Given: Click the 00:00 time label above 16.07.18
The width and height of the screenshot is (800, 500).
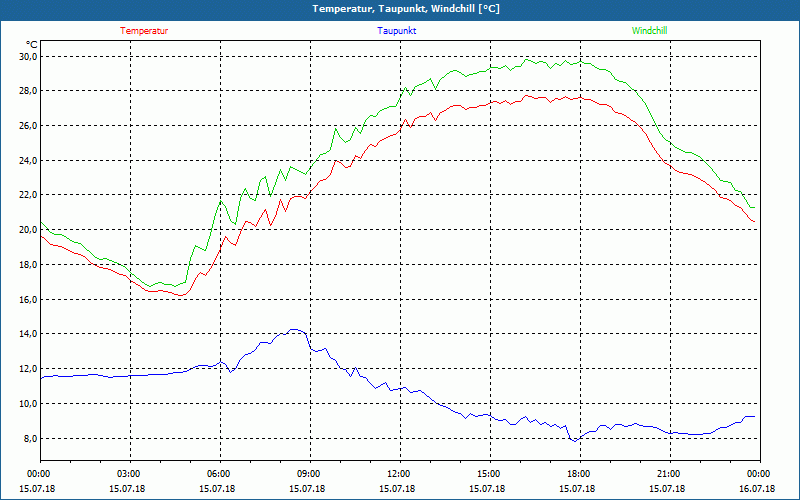Looking at the screenshot, I should tap(758, 473).
